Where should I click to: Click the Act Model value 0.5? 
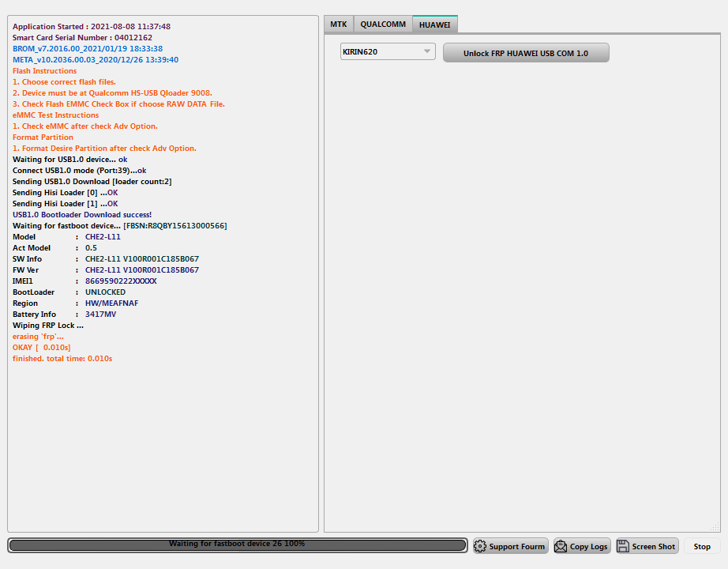91,248
